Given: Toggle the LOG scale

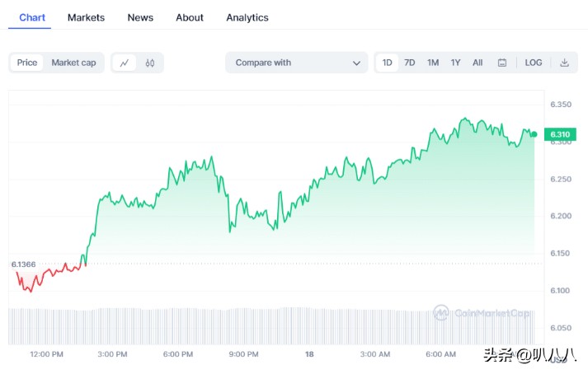Looking at the screenshot, I should [x=534, y=63].
